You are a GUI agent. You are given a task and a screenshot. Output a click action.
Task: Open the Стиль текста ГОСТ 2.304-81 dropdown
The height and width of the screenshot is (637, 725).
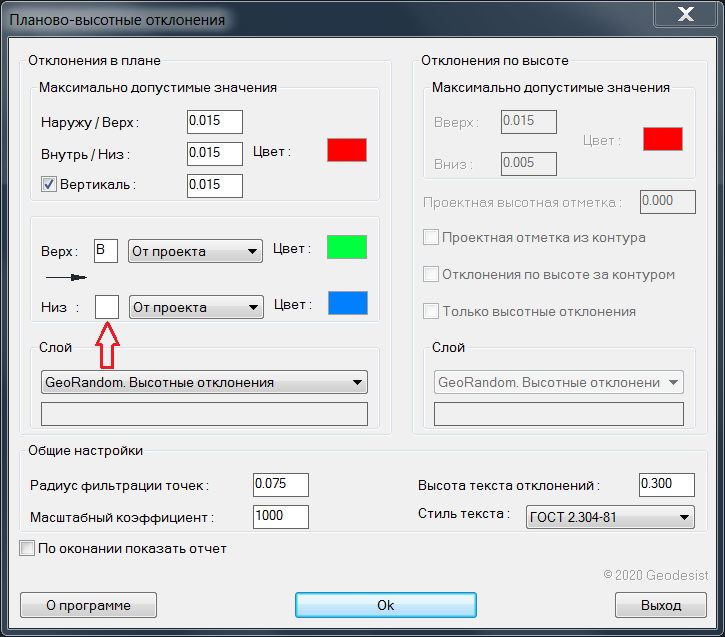pos(610,516)
